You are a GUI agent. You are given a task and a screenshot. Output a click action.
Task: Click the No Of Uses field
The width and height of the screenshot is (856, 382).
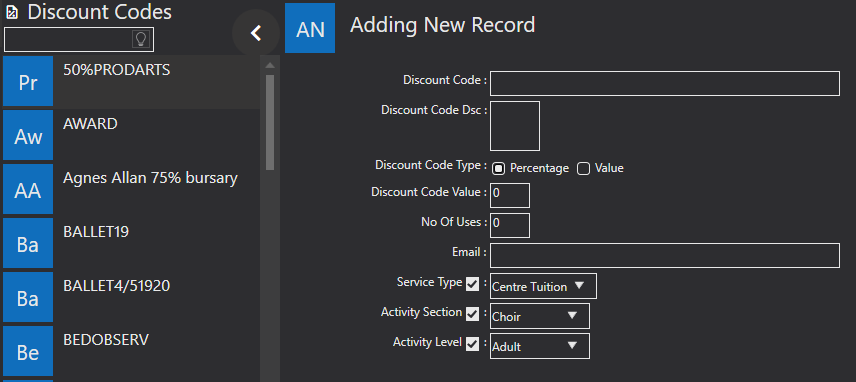click(x=510, y=225)
